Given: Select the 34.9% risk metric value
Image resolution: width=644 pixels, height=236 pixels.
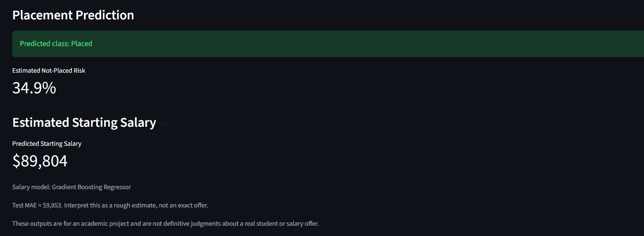Looking at the screenshot, I should (34, 88).
